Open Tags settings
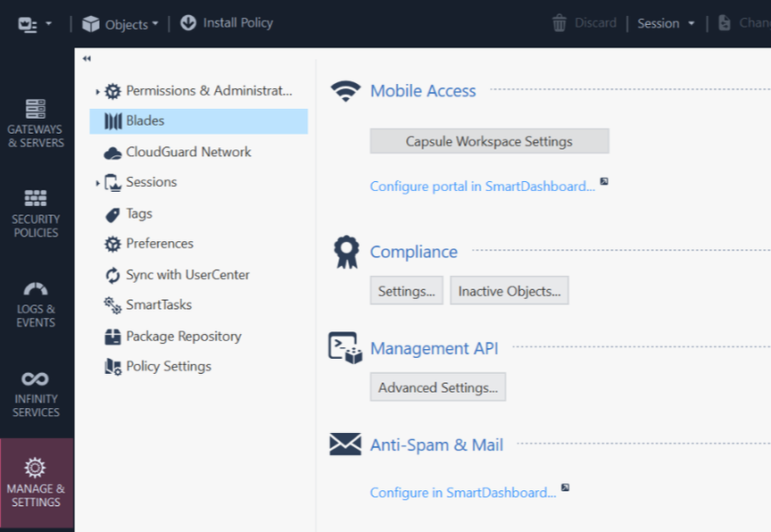Image resolution: width=771 pixels, height=532 pixels. 139,213
